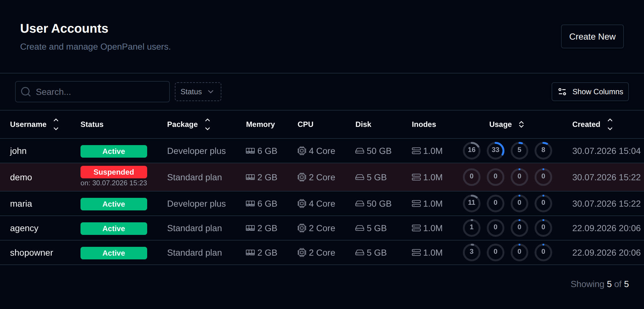
Task: Click the Suspended badge for demo
Action: coord(114,172)
